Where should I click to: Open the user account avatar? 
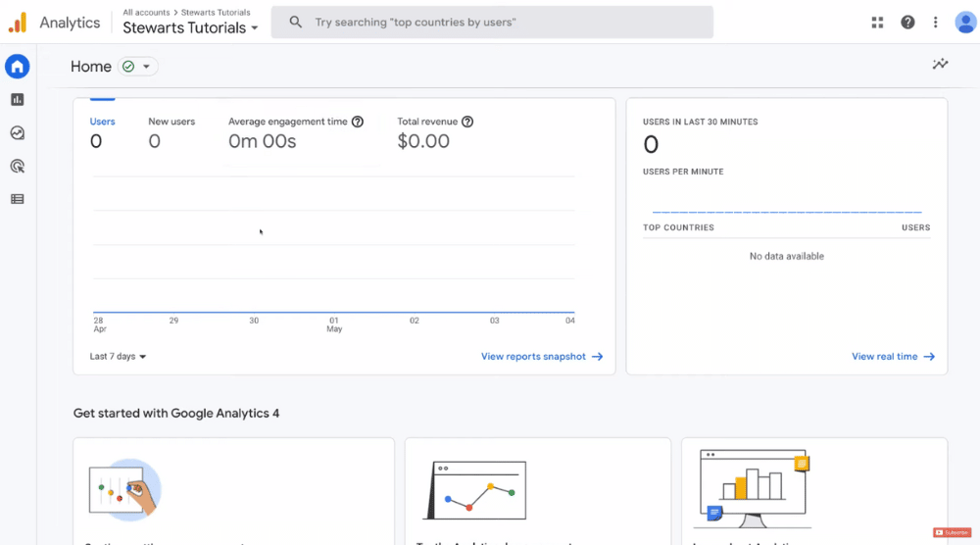pyautogui.click(x=965, y=23)
